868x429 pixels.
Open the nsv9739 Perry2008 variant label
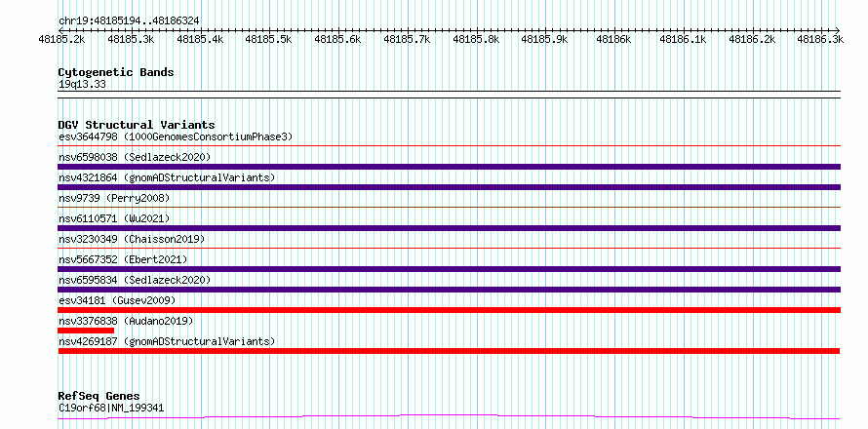click(x=114, y=198)
